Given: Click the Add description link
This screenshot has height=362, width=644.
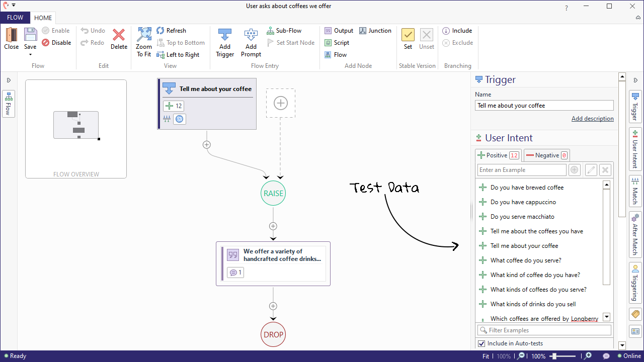Looking at the screenshot, I should [x=592, y=119].
